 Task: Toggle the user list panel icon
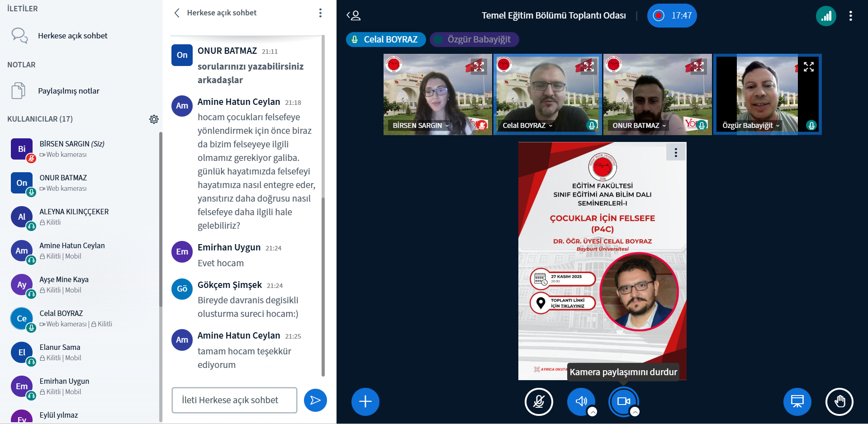click(x=354, y=16)
